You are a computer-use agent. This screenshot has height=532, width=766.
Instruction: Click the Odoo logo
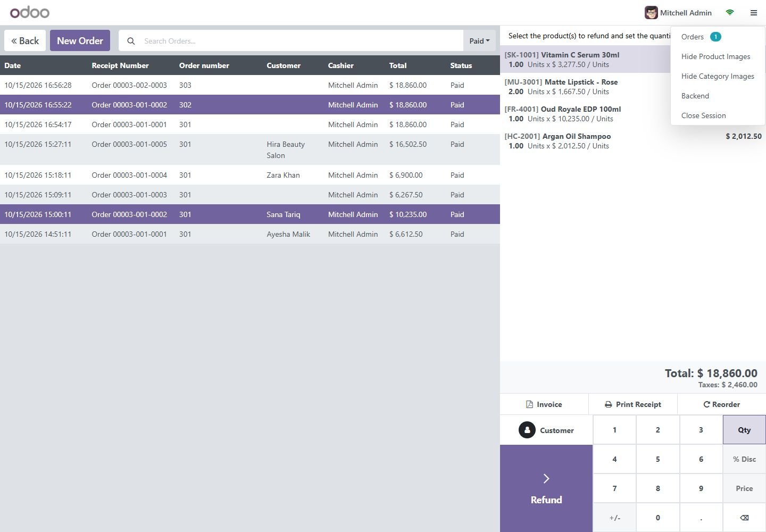[30, 12]
